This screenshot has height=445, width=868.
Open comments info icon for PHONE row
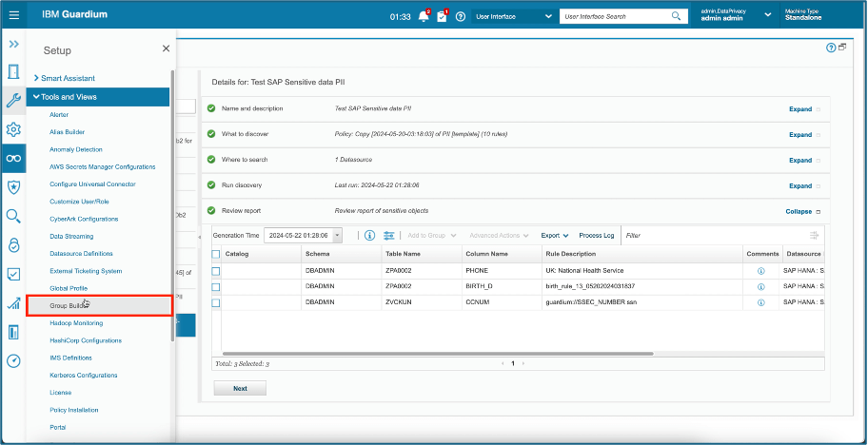(761, 271)
